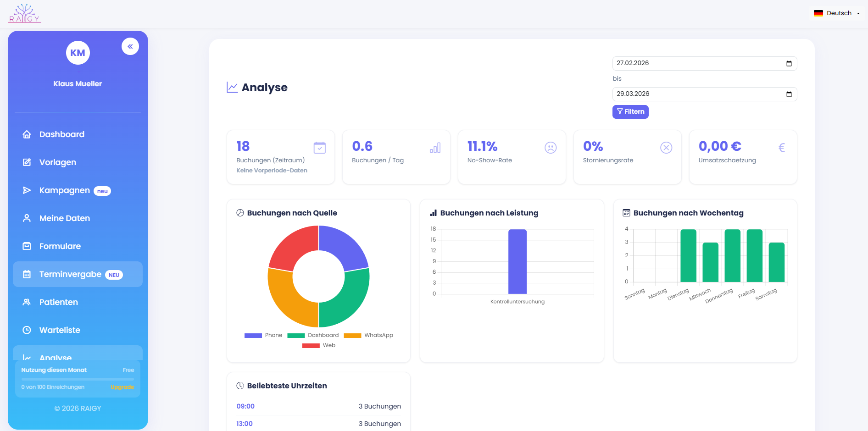Select the Dashboard icon in the sidebar
Image resolution: width=868 pixels, height=431 pixels.
pos(27,134)
